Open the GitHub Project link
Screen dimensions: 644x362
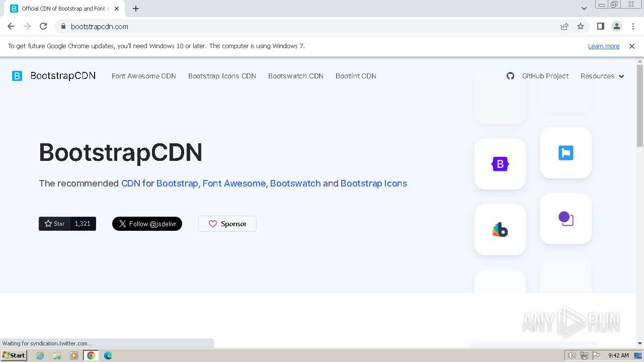tap(545, 76)
